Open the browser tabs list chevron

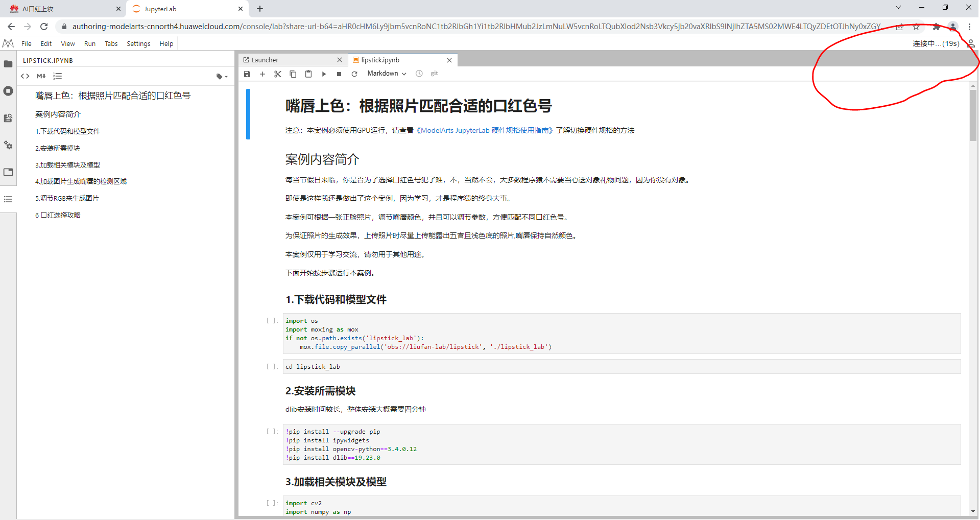898,8
